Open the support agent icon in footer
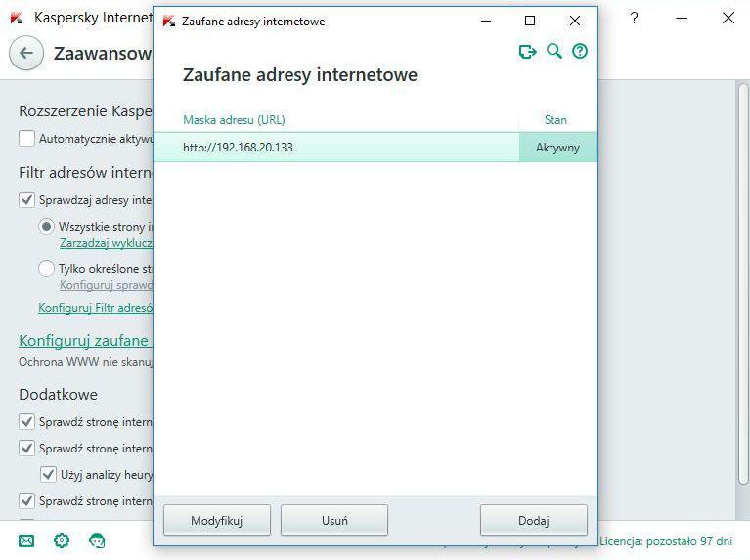Image resolution: width=750 pixels, height=560 pixels. (x=97, y=540)
